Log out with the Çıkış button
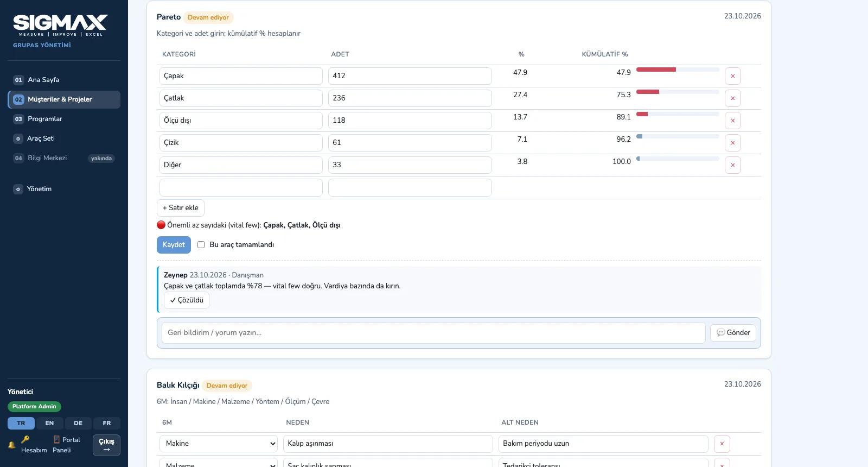 [x=106, y=445]
